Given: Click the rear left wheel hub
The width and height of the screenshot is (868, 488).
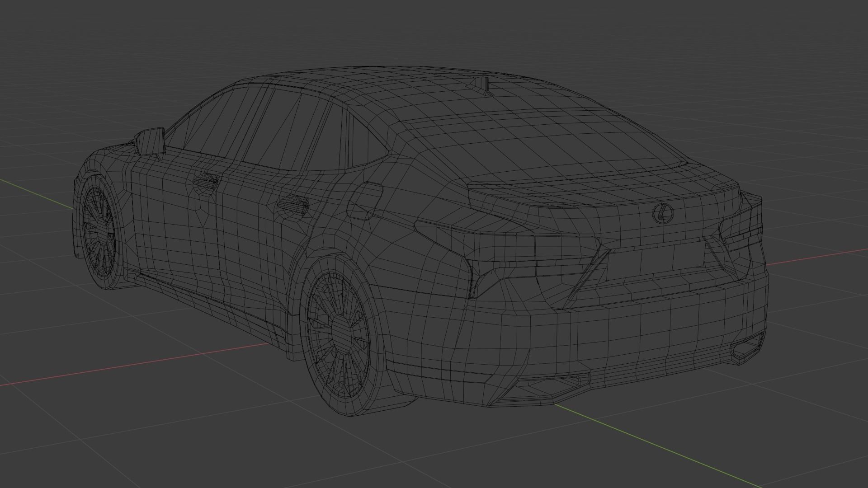Looking at the screenshot, I should (x=342, y=335).
